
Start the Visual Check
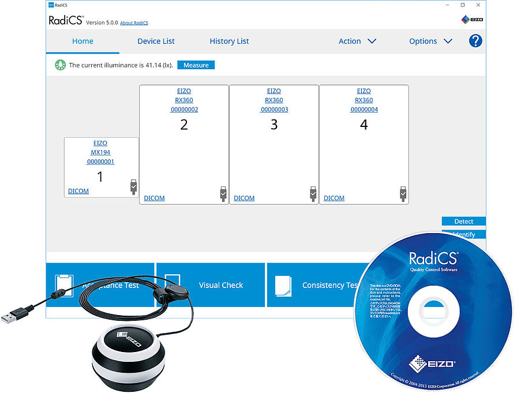coord(211,285)
